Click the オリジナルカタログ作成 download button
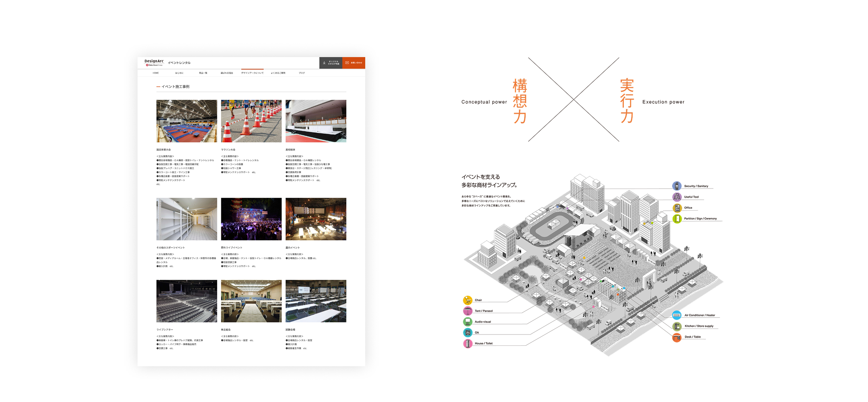Screen dimensions: 868x402 (x=331, y=63)
